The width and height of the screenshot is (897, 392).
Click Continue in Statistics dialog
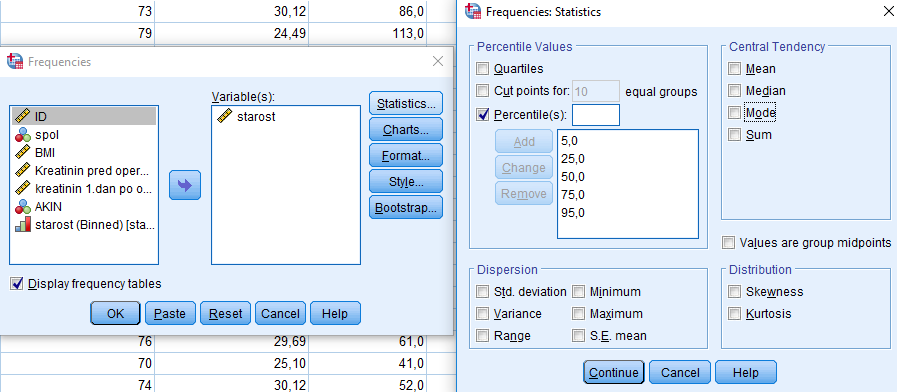(614, 373)
